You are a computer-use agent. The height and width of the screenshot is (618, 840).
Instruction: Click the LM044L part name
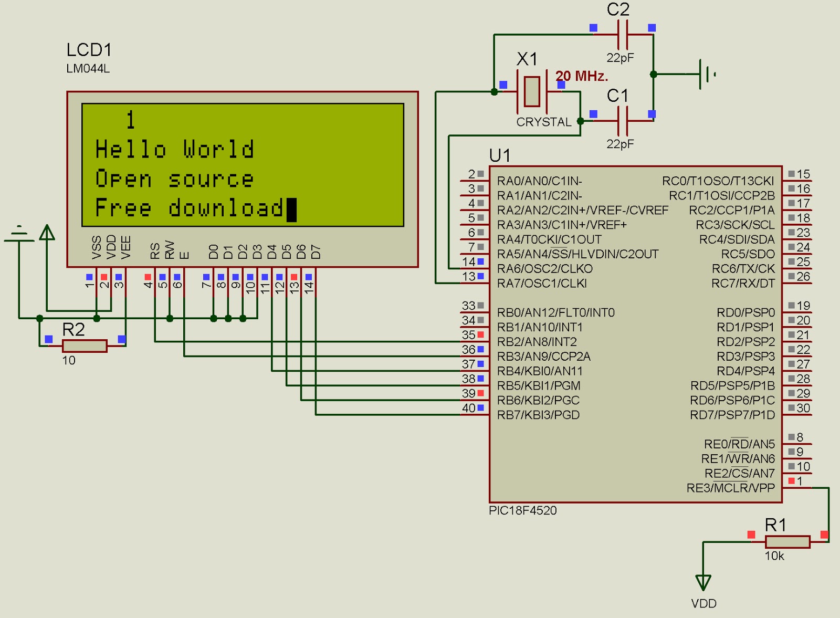pos(88,69)
